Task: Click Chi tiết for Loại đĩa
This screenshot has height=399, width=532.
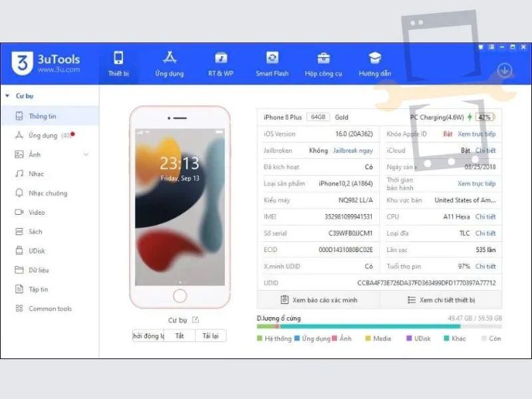Action: click(x=485, y=233)
